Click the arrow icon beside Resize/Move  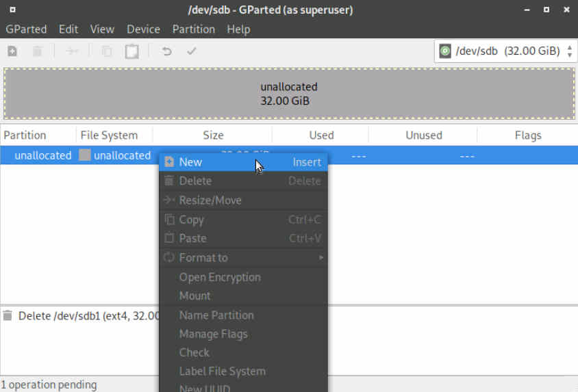coord(169,200)
